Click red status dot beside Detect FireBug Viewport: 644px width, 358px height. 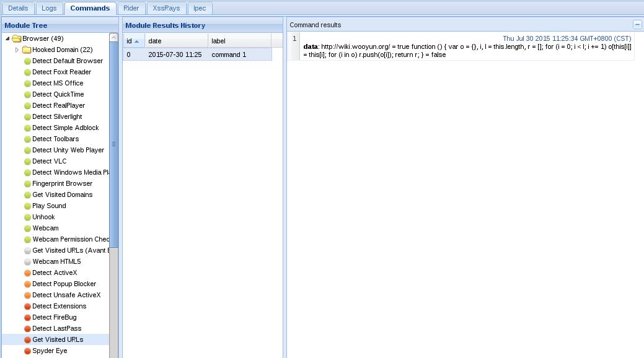coord(27,318)
